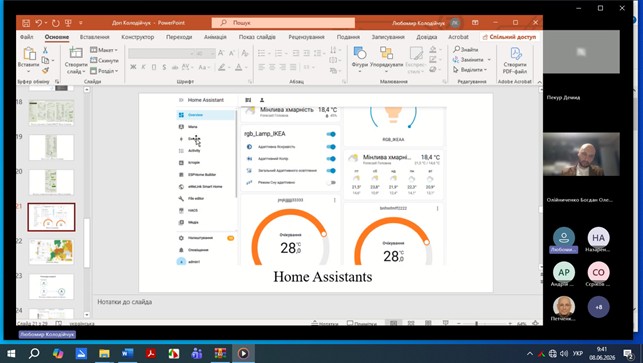Click Find (Знайти) magnifier icon

(456, 49)
